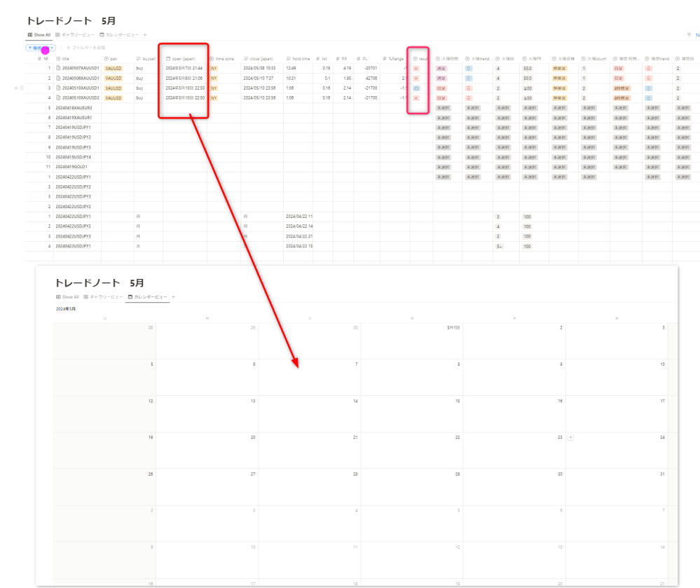Viewport: 700px width, 588px height.
Task: Click the May 15 calendar cell
Action: click(x=411, y=413)
